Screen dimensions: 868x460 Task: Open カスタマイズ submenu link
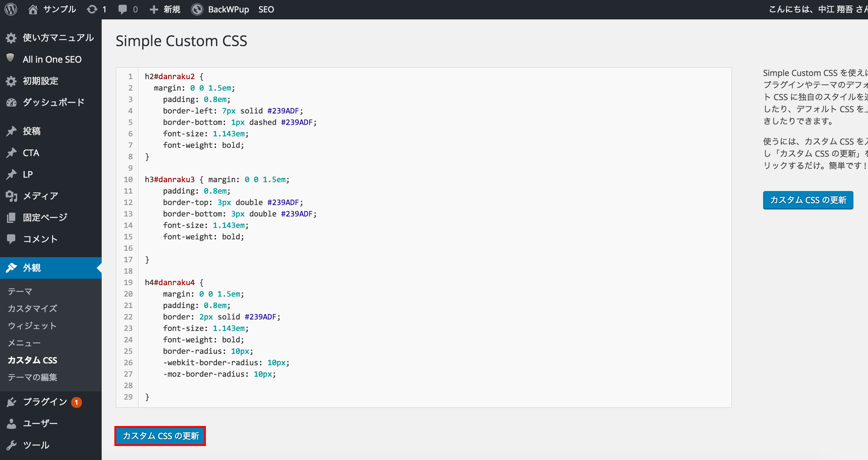click(x=32, y=308)
